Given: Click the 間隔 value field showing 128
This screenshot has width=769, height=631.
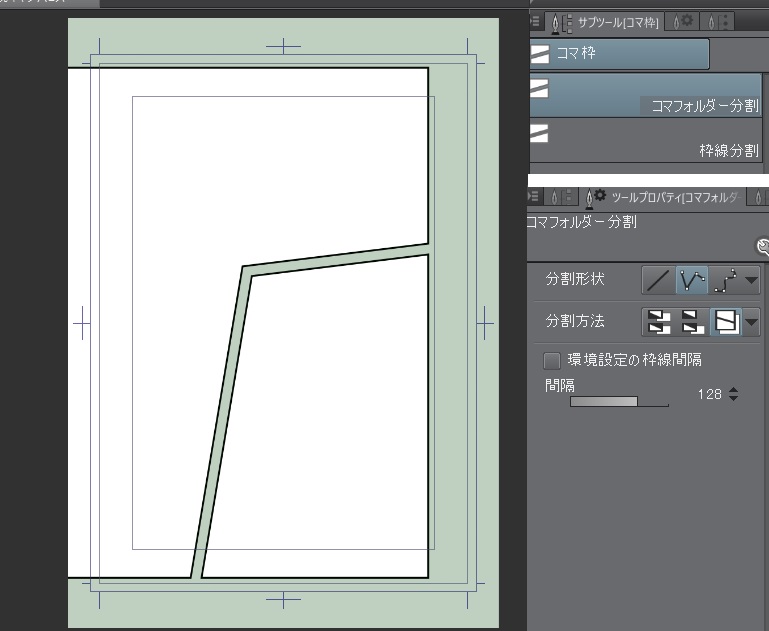Looking at the screenshot, I should [x=709, y=394].
